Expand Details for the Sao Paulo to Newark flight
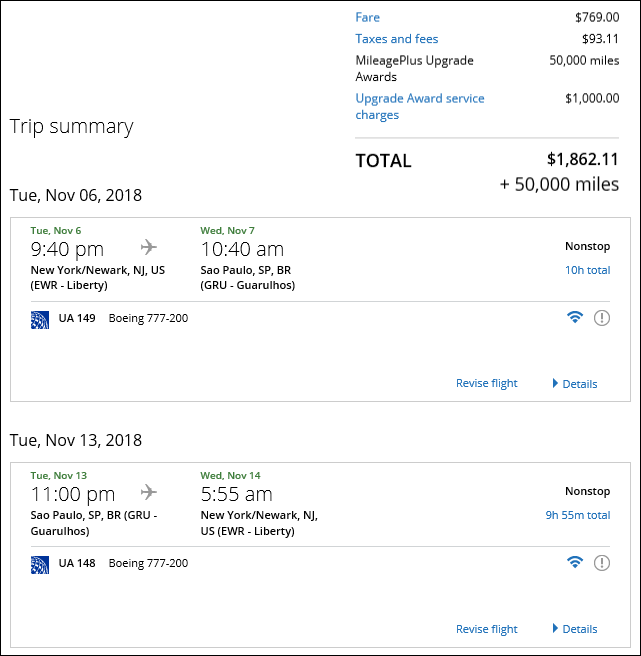Screen dimensions: 641x656 (x=575, y=629)
